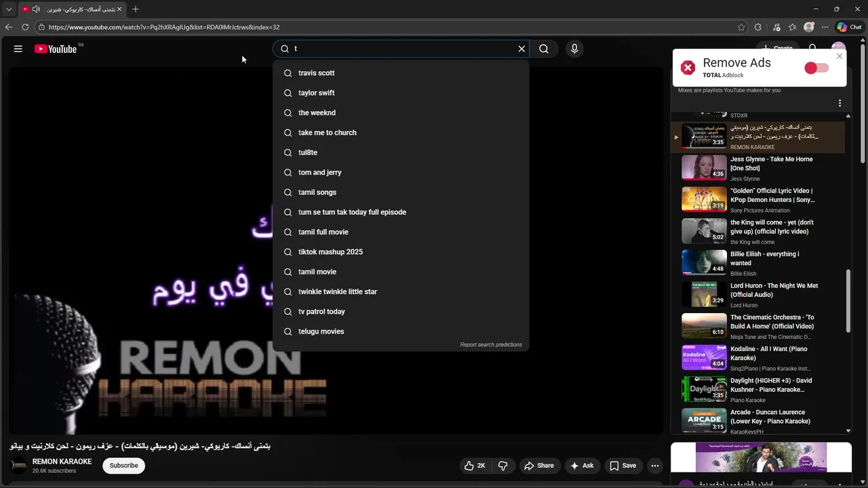Share the video
This screenshot has width=868, height=488.
point(538,466)
